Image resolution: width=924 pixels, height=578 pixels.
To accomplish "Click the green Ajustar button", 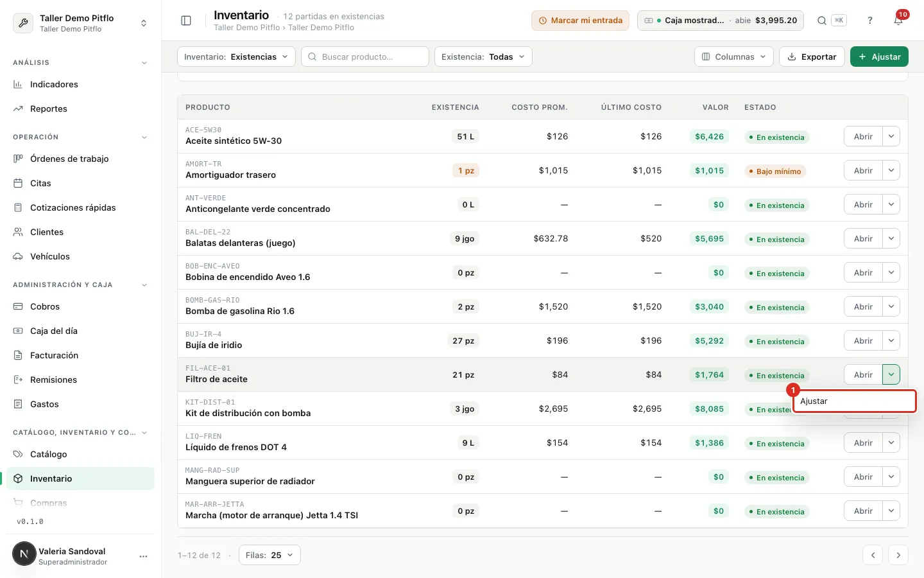I will (x=879, y=57).
